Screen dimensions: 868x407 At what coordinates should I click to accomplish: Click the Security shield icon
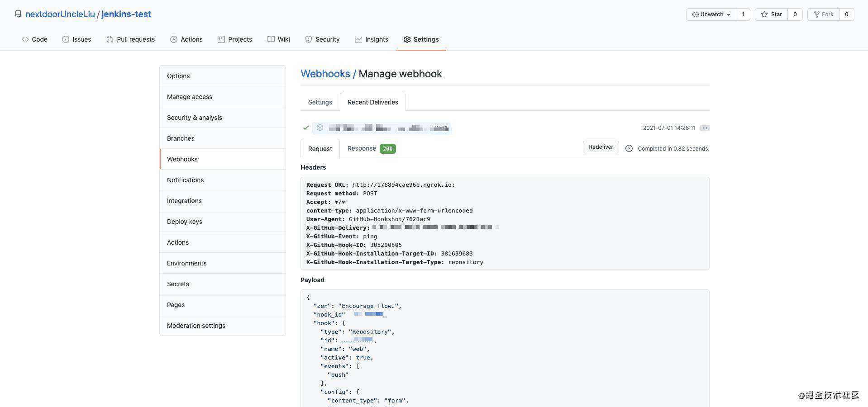(309, 39)
